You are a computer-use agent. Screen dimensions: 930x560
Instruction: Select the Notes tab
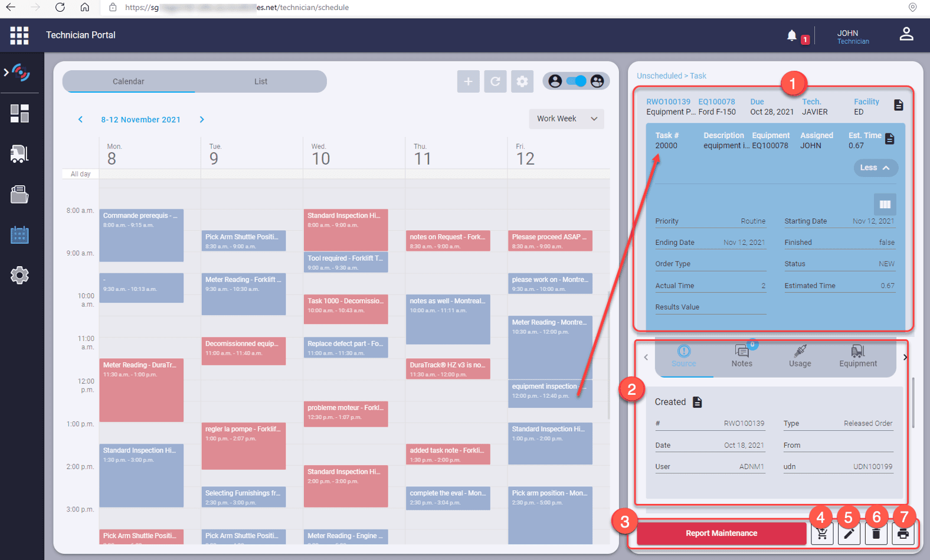[742, 356]
